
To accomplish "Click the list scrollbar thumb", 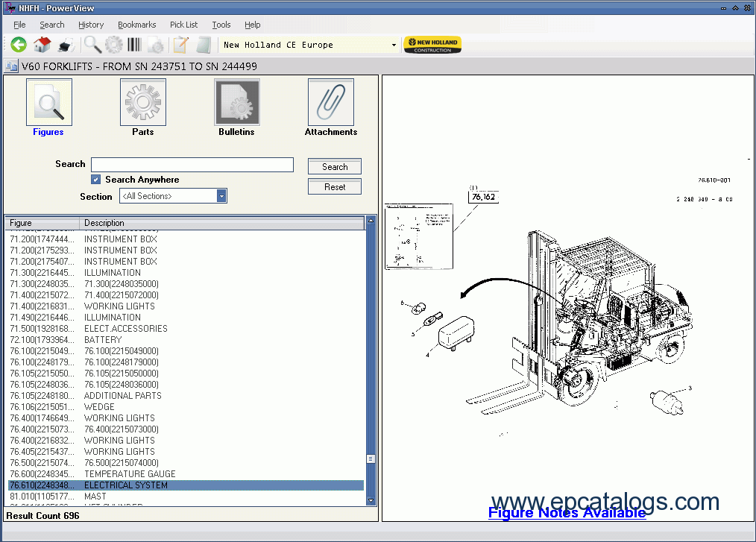I will (371, 459).
